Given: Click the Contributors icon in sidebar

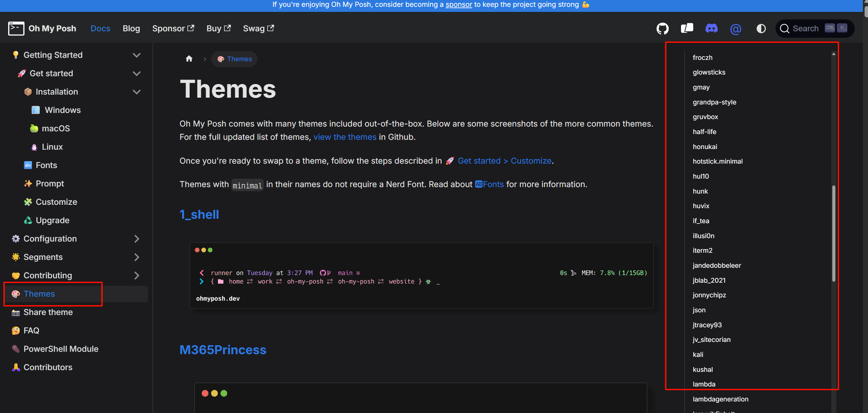Looking at the screenshot, I should [x=16, y=367].
